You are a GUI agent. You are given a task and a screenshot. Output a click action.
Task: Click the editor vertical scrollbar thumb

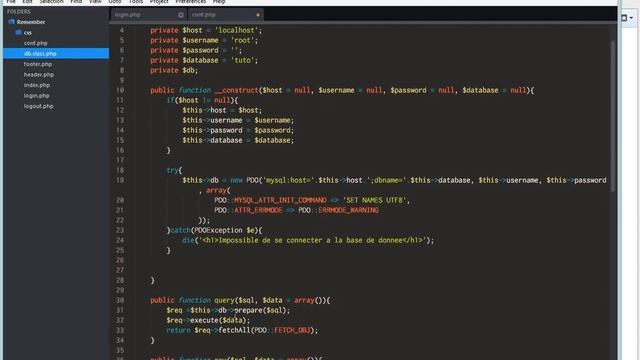(x=613, y=116)
